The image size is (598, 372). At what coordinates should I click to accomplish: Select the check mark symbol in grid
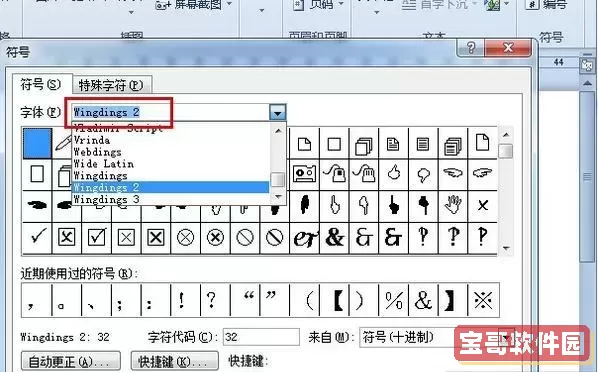pyautogui.click(x=37, y=237)
